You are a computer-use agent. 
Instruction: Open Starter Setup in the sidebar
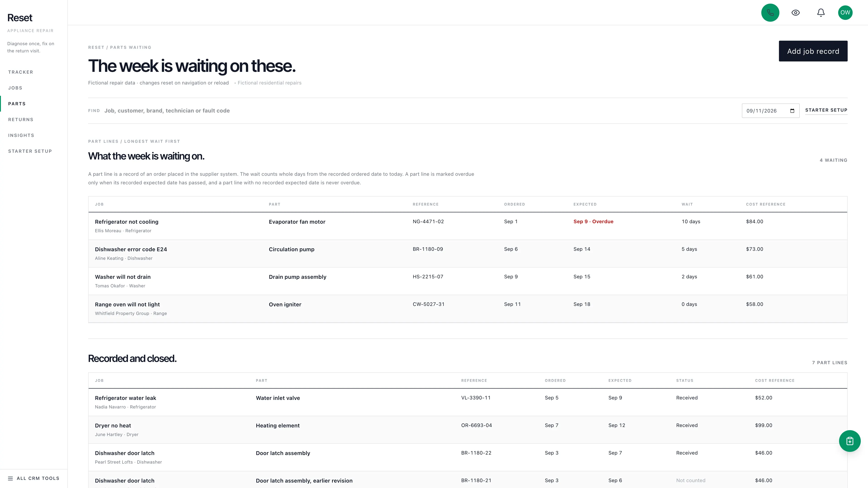click(30, 151)
